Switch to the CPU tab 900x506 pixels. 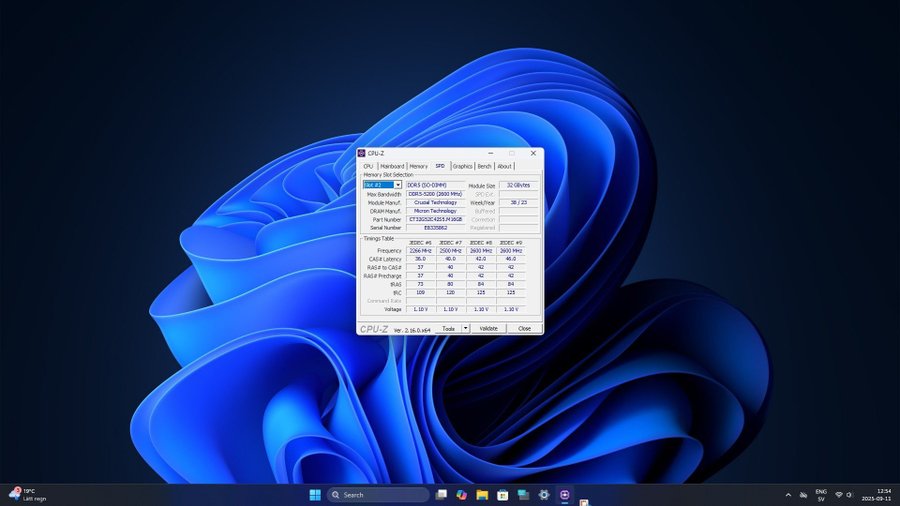click(368, 166)
